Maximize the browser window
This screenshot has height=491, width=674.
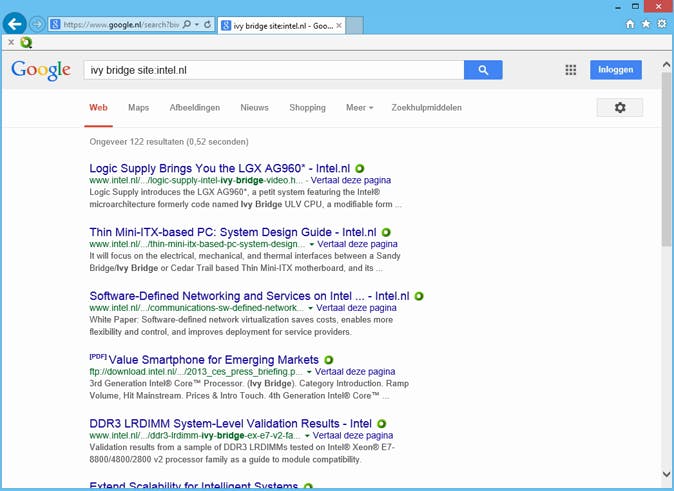[x=635, y=6]
